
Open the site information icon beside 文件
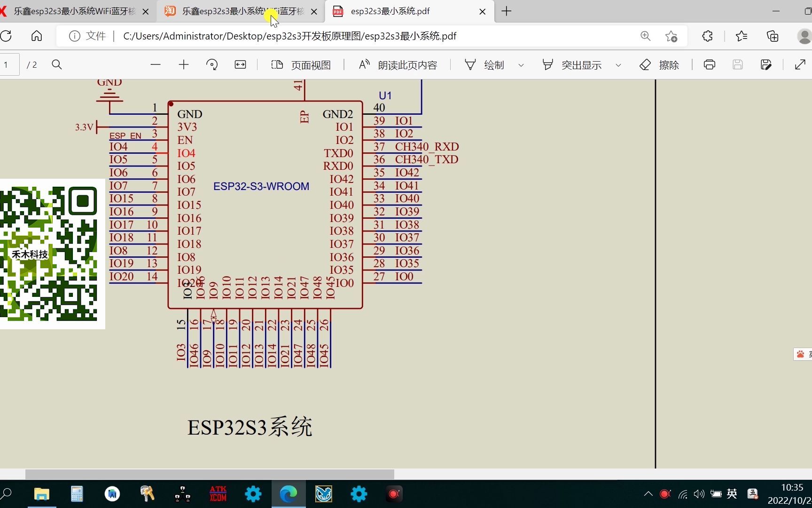(74, 36)
